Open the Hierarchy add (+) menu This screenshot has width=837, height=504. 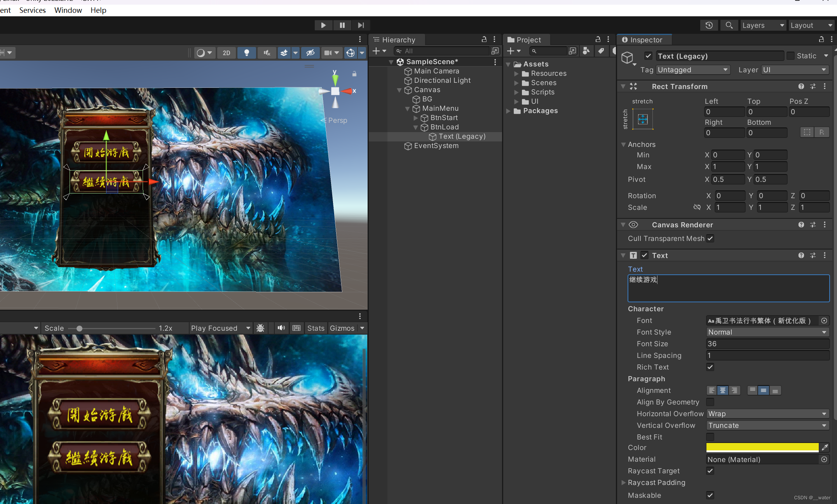(379, 51)
